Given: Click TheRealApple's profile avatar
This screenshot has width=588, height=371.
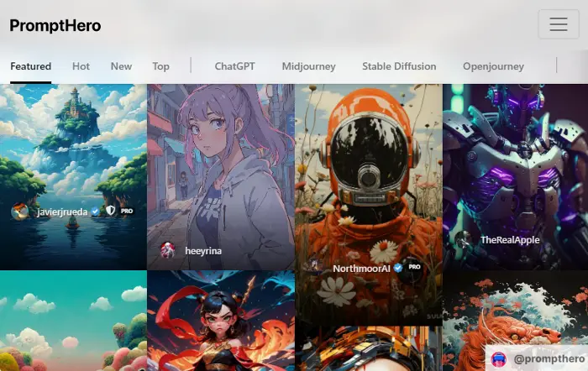Looking at the screenshot, I should coord(463,240).
